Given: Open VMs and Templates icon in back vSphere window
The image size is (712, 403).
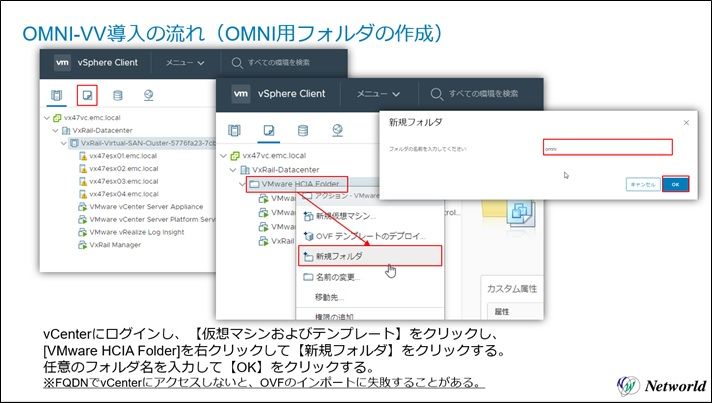Looking at the screenshot, I should pos(87,95).
